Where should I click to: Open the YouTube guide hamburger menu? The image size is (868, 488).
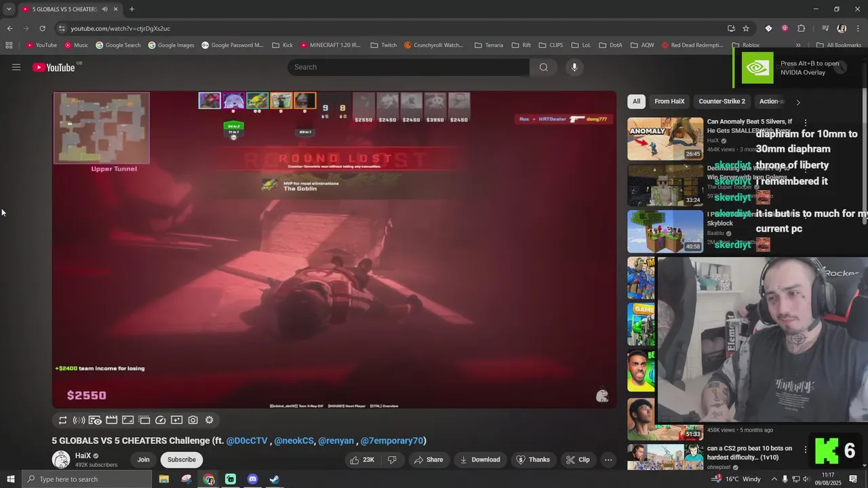point(16,67)
